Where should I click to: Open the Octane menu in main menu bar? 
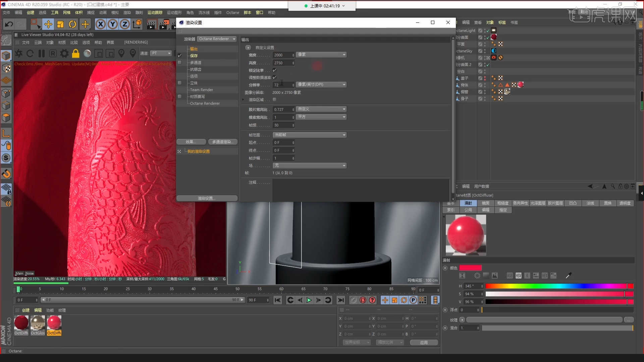click(233, 13)
